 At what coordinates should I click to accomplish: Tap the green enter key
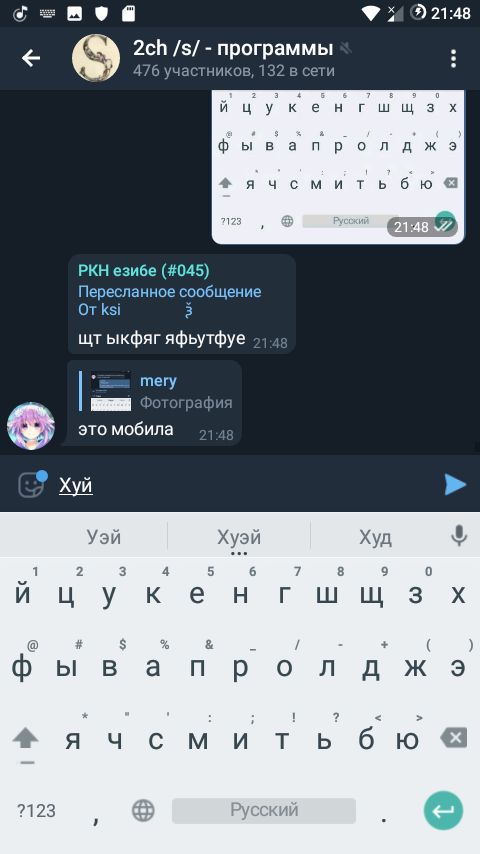443,810
